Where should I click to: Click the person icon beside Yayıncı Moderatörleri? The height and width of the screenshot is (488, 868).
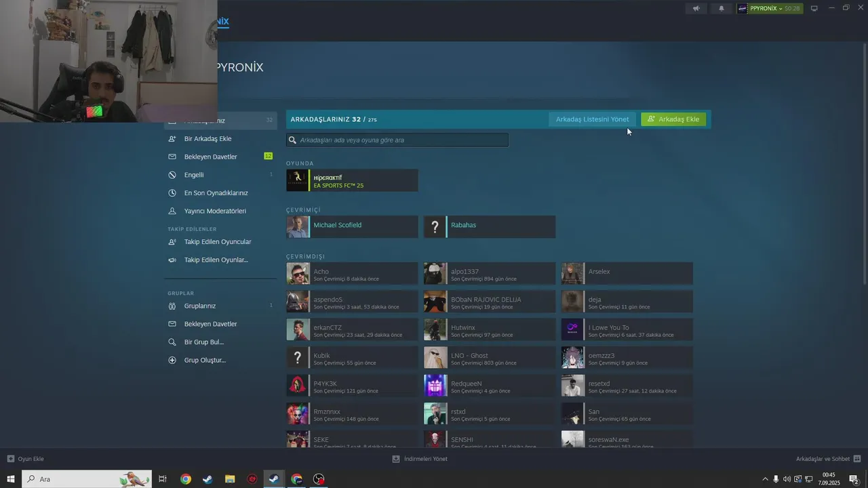click(x=172, y=211)
